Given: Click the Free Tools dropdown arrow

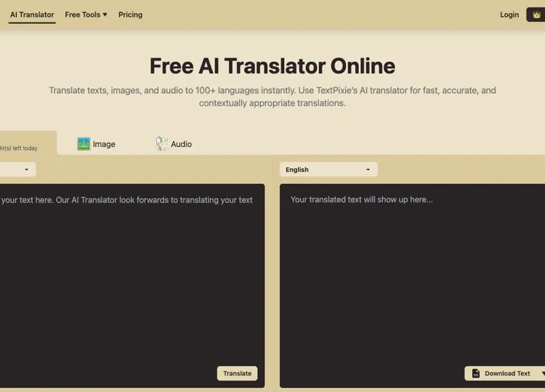Looking at the screenshot, I should 105,14.
